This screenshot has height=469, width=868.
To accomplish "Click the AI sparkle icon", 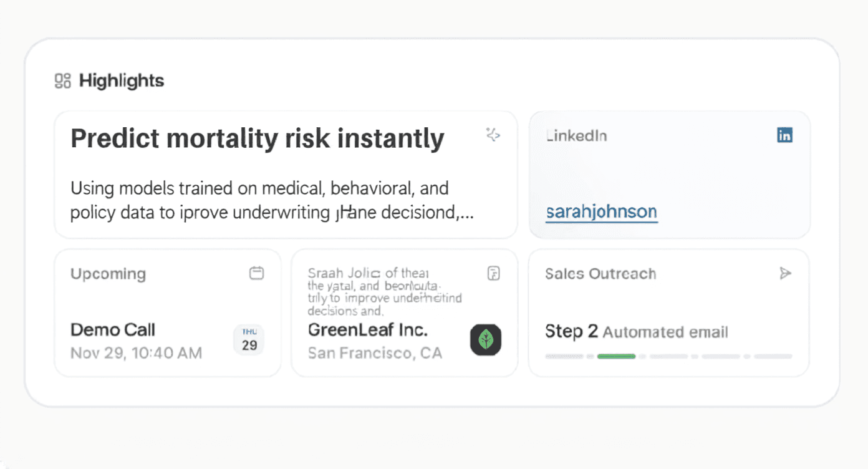I will 493,135.
